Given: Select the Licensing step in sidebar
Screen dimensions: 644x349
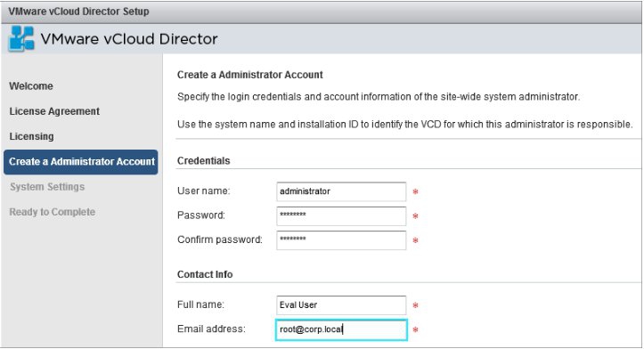Looking at the screenshot, I should tap(31, 136).
